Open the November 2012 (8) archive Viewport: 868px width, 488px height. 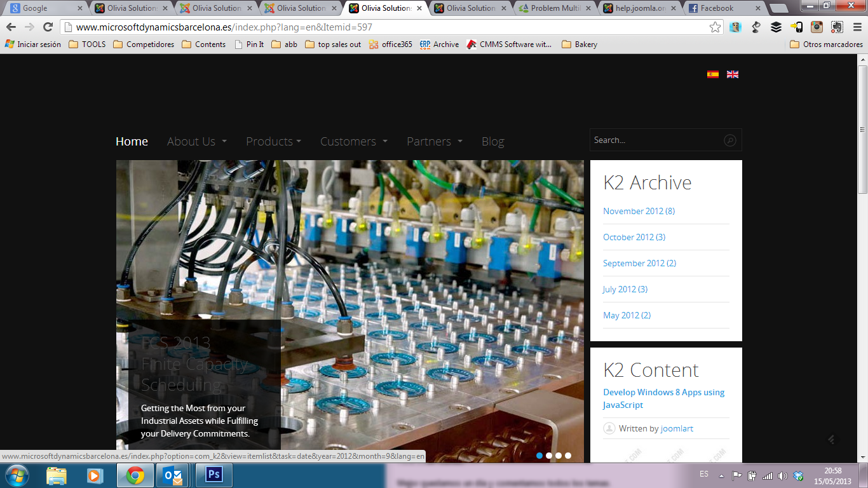(639, 211)
